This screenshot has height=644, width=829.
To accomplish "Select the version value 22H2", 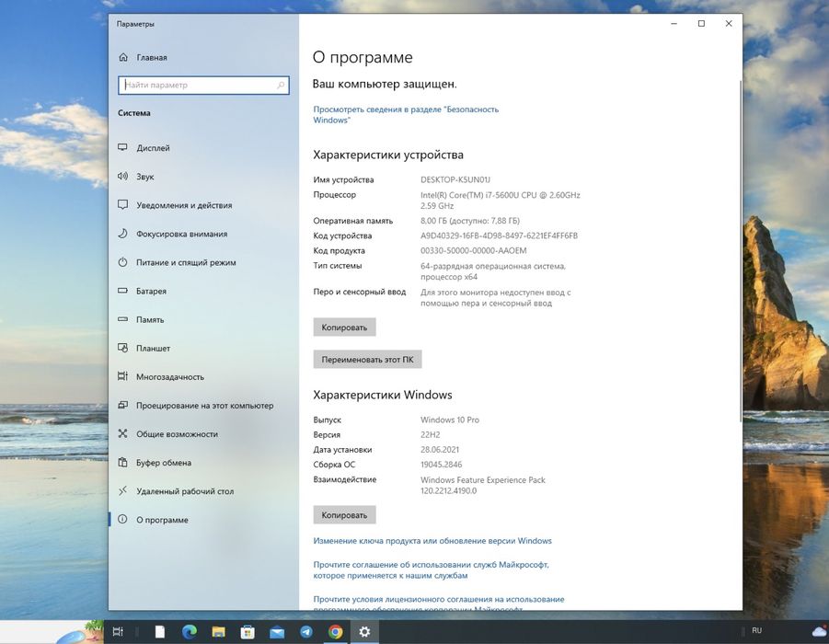I will pyautogui.click(x=430, y=434).
